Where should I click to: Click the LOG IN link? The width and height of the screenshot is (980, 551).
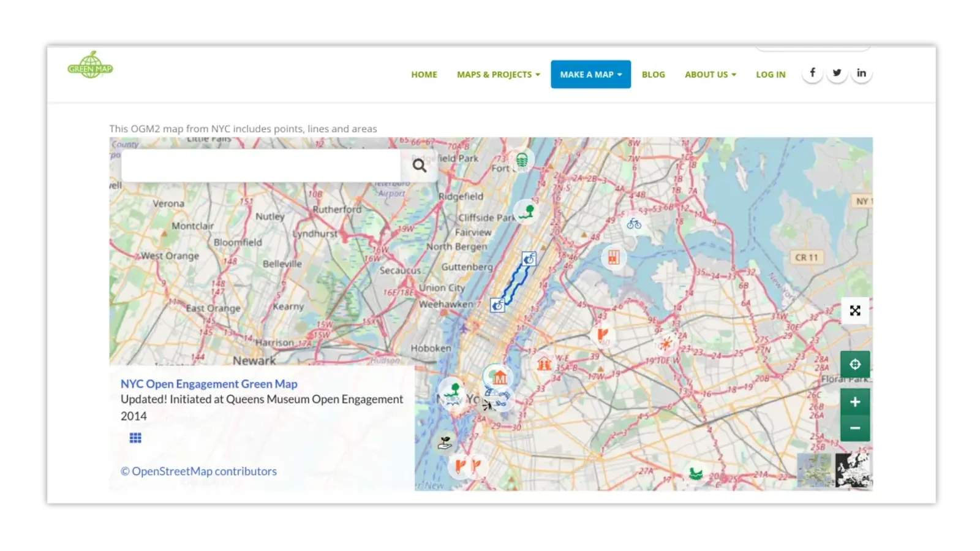point(771,74)
